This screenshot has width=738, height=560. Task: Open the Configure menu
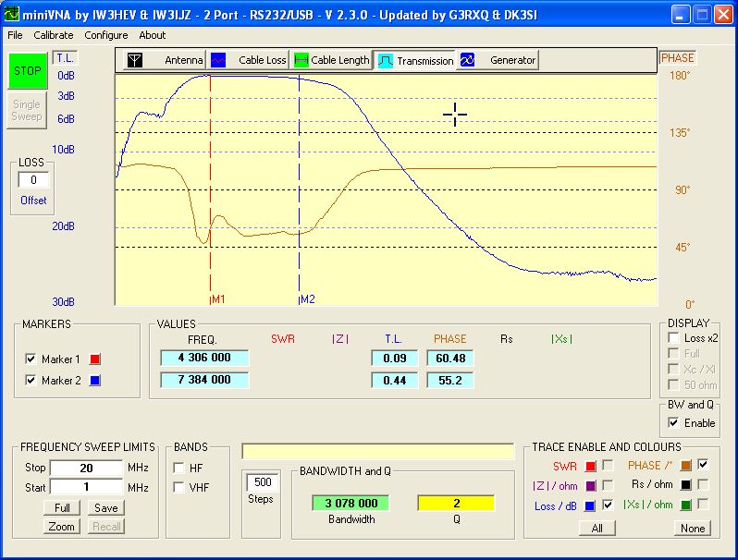click(x=106, y=35)
